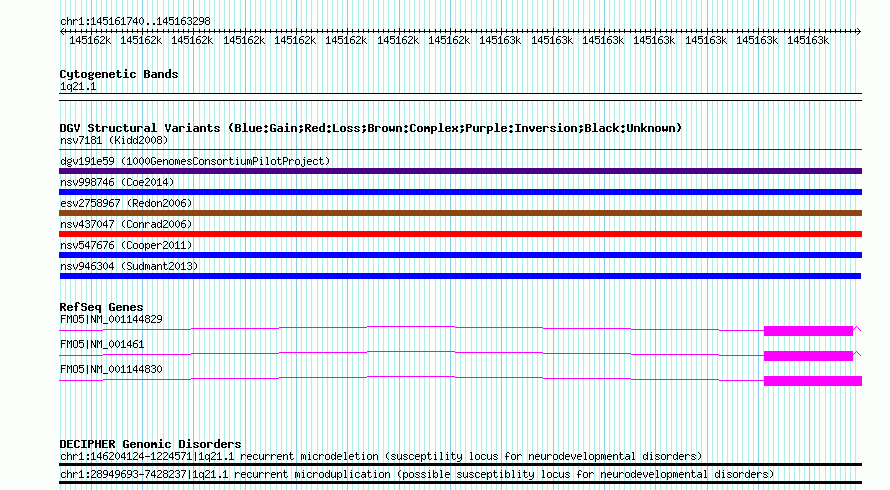
Task: Select the nsv7181 (Kidd2008) variant label
Action: (x=114, y=140)
